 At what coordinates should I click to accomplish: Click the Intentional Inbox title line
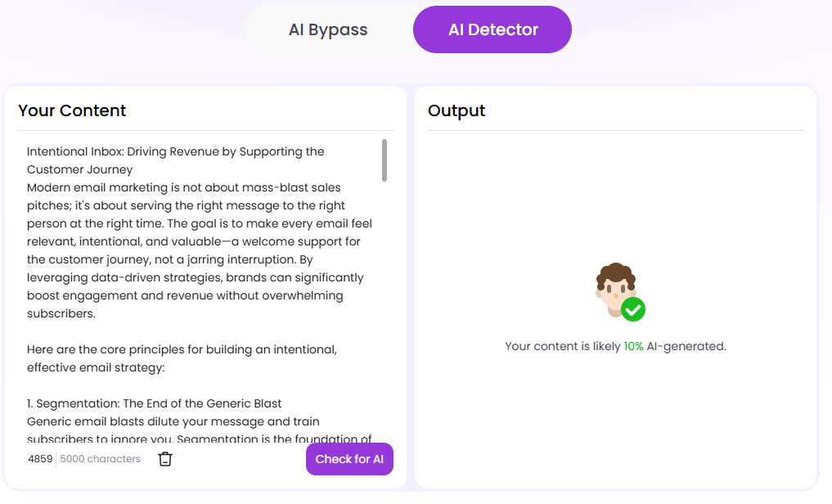pyautogui.click(x=176, y=151)
